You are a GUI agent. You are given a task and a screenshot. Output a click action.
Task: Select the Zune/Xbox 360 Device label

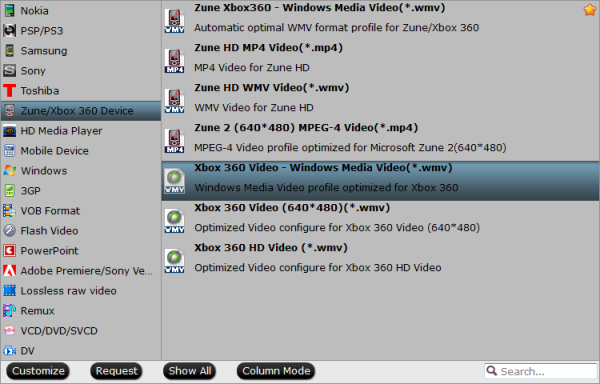coord(77,111)
